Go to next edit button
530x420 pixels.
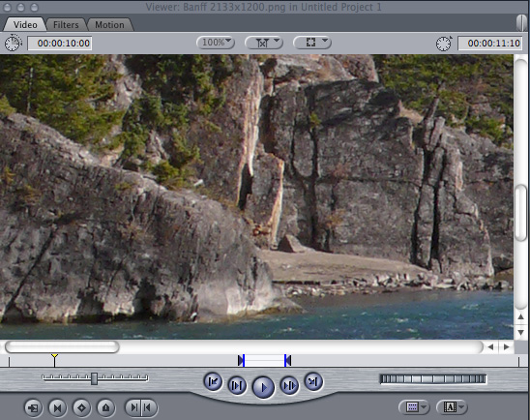[313, 381]
